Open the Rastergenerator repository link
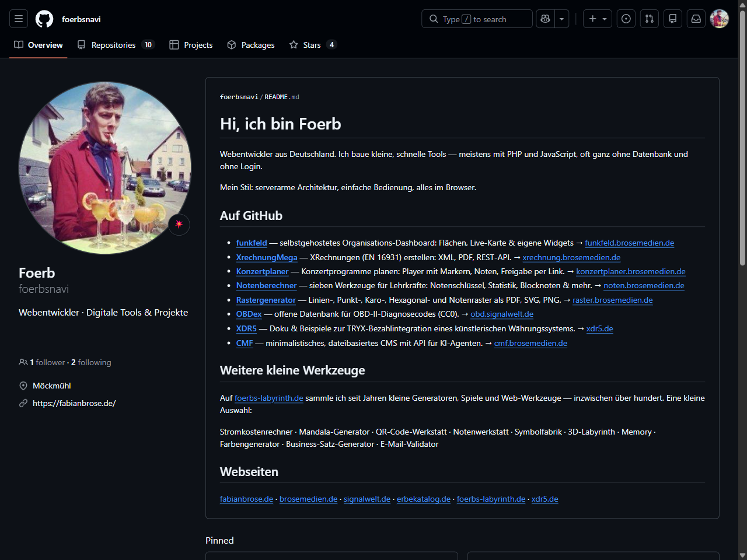747x560 pixels. click(266, 300)
